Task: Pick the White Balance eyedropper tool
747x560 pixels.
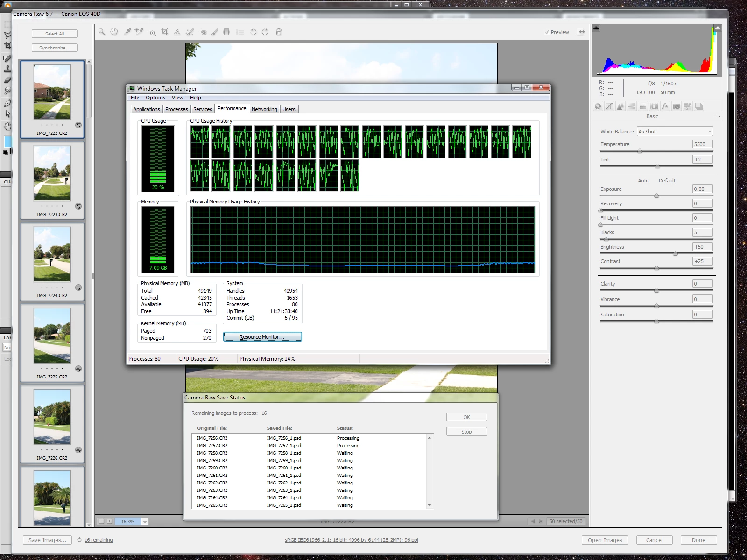Action: coord(127,32)
